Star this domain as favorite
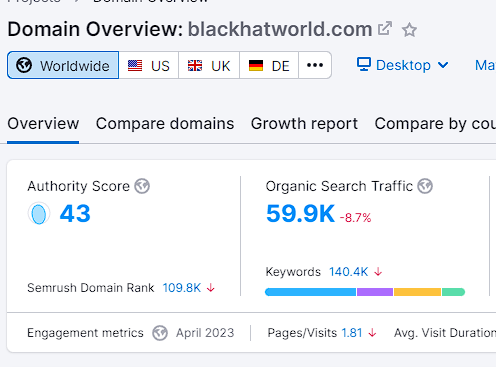 [x=409, y=30]
